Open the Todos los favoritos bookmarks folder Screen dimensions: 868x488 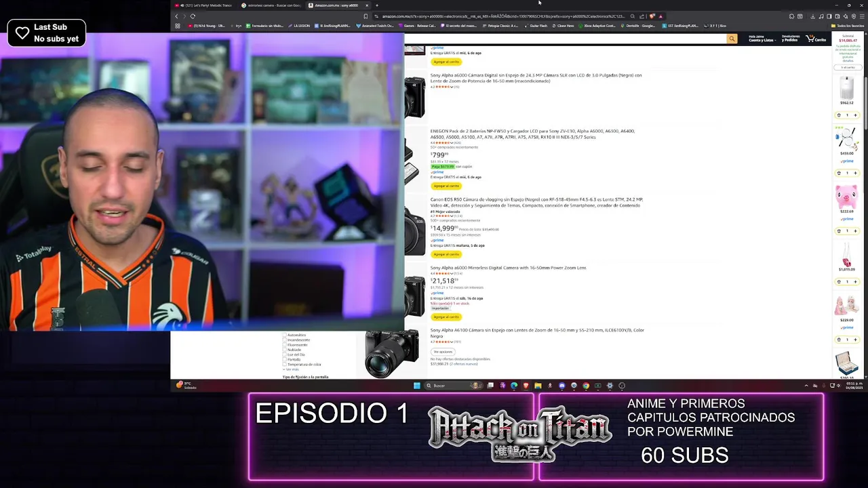coord(847,26)
